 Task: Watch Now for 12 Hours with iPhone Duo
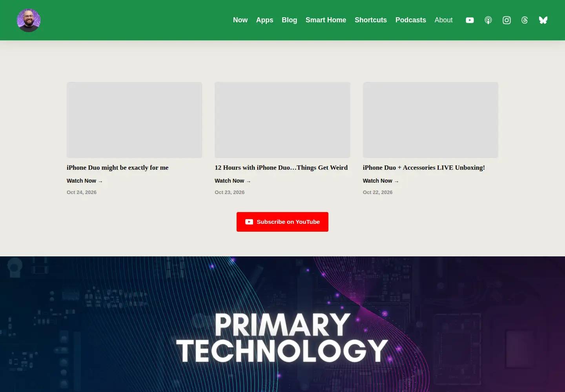pos(232,181)
